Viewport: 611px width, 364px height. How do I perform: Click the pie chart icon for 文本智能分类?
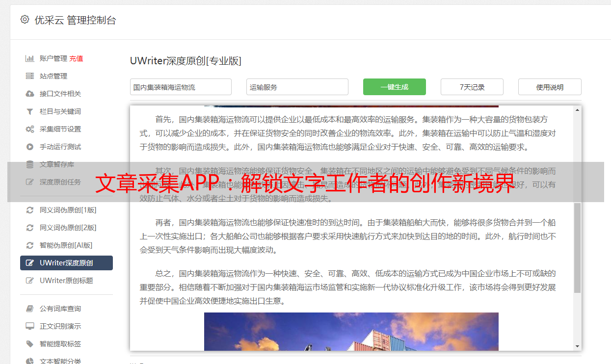pos(30,361)
